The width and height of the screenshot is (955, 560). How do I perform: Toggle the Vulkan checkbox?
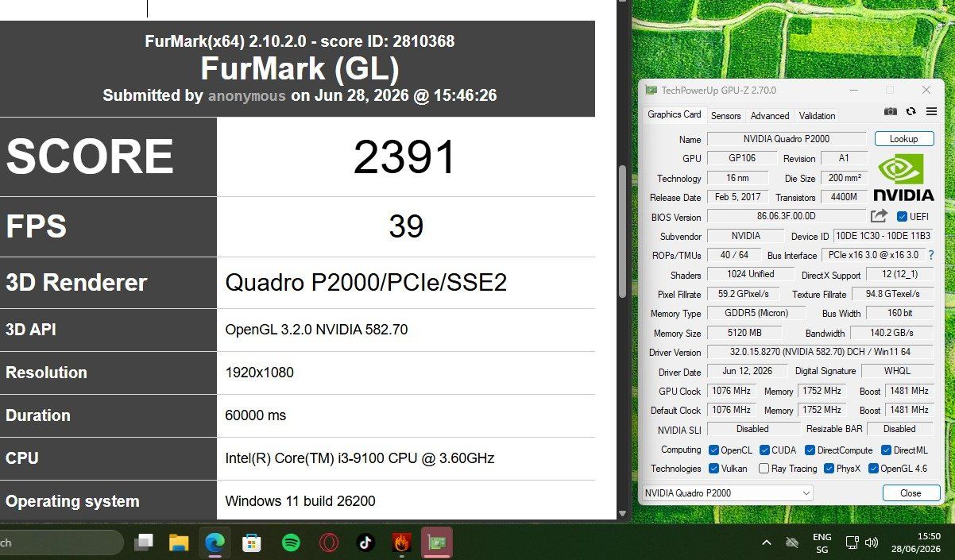(x=713, y=469)
